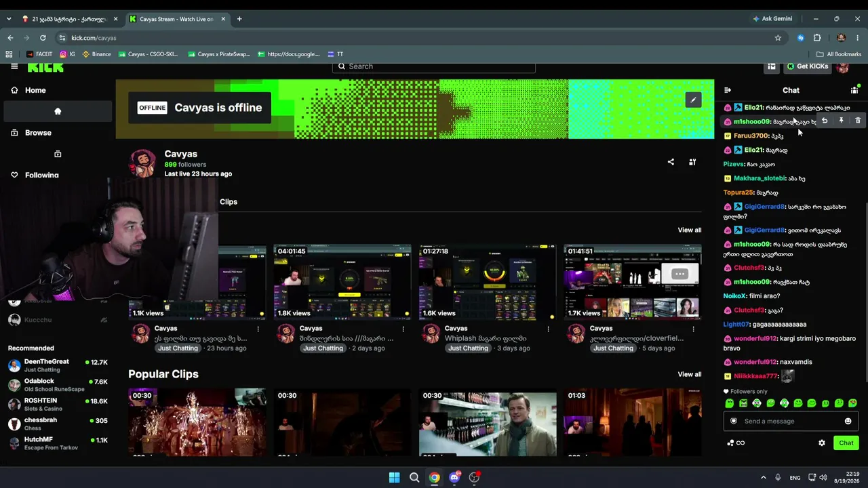
Task: Pin m1shooo09's chat message
Action: tap(841, 121)
